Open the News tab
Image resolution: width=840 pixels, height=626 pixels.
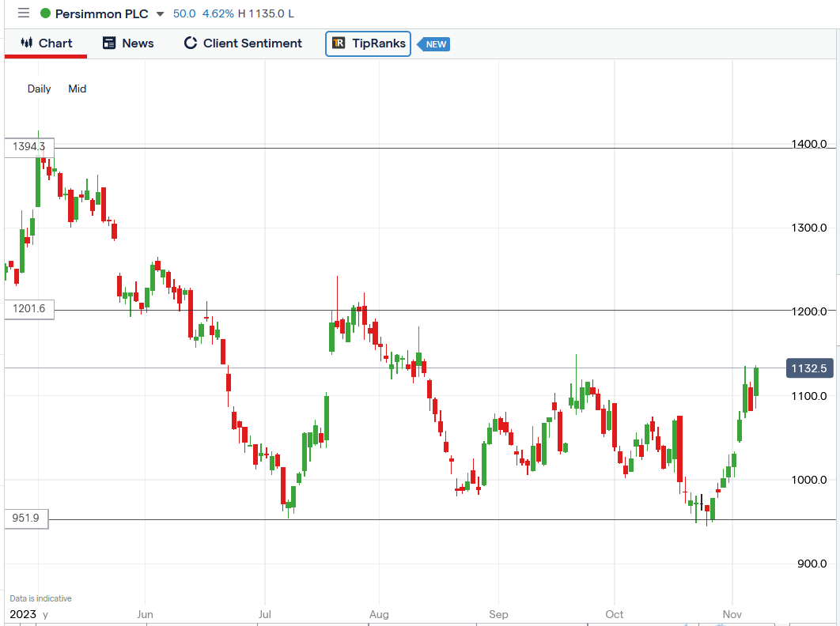click(128, 43)
